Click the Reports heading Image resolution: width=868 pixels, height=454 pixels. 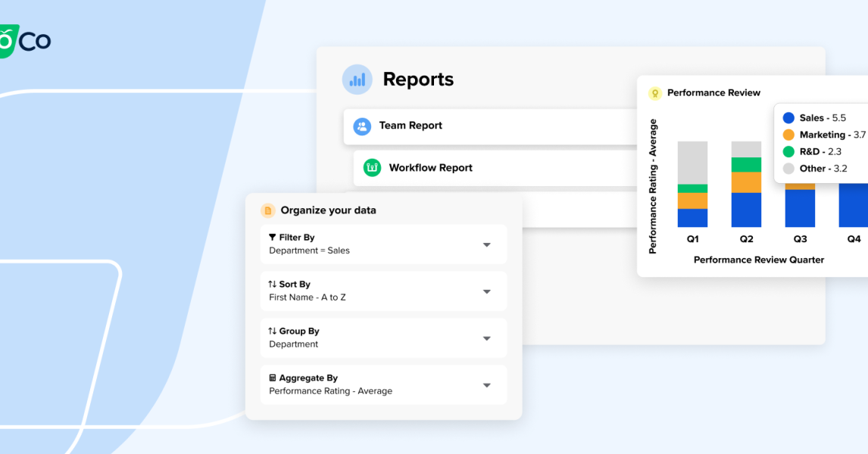pos(418,79)
